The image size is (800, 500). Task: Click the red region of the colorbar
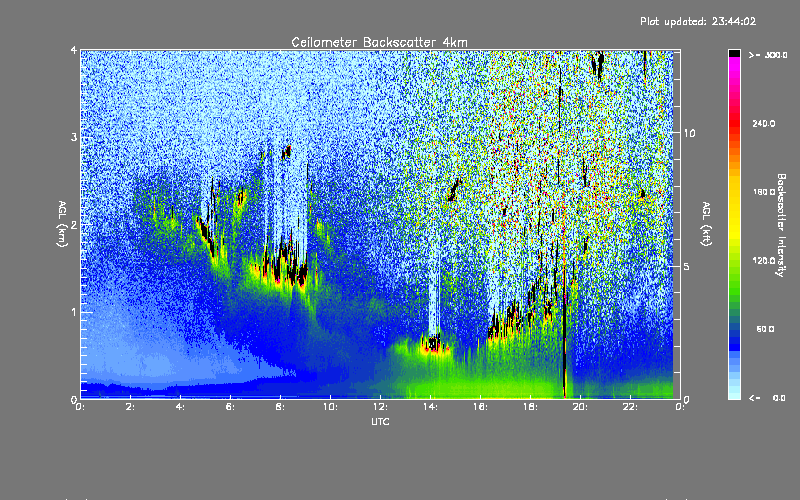pyautogui.click(x=734, y=125)
